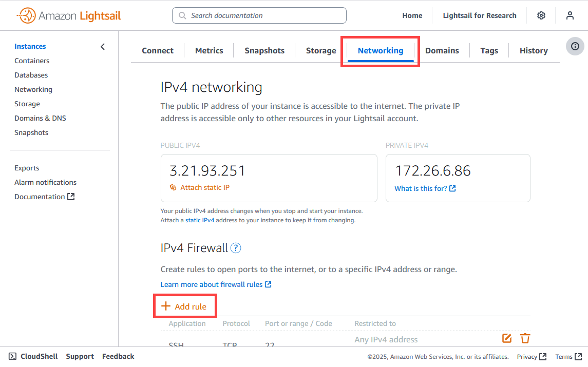Open the user account icon
Viewport: 588px width, 367px height.
[570, 15]
